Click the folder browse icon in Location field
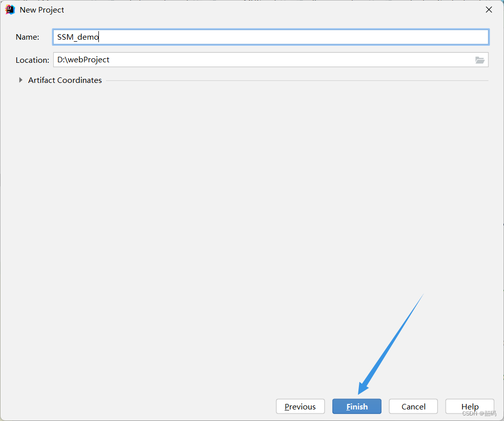 (x=479, y=60)
